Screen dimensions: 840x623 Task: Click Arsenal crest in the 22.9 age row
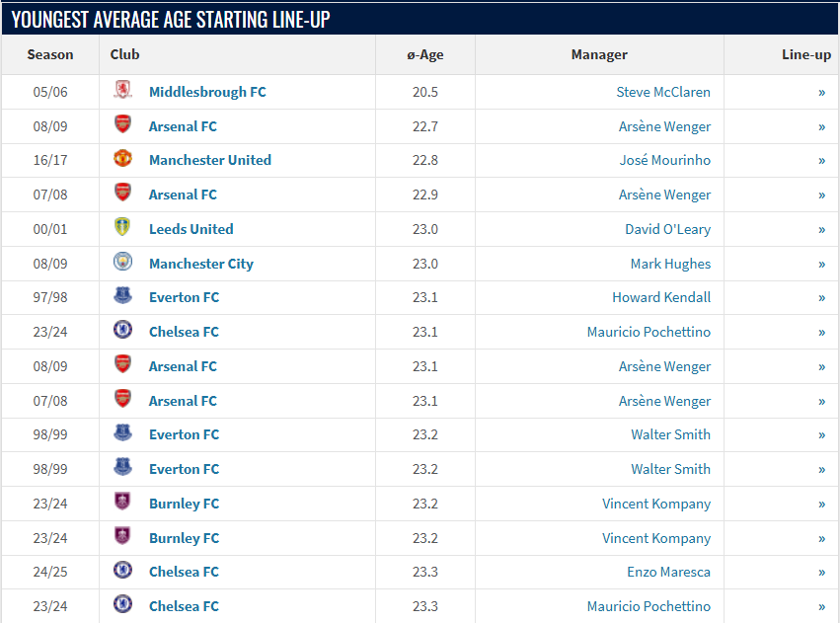(x=122, y=195)
